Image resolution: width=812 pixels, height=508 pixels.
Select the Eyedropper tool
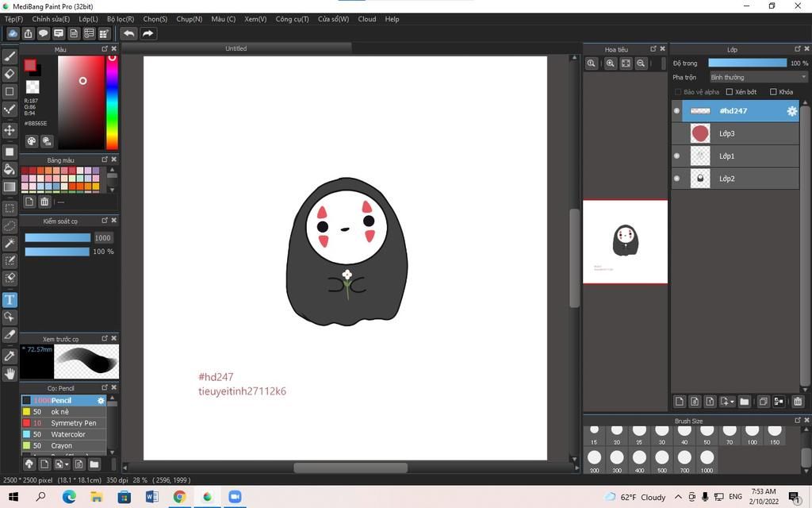pos(10,356)
